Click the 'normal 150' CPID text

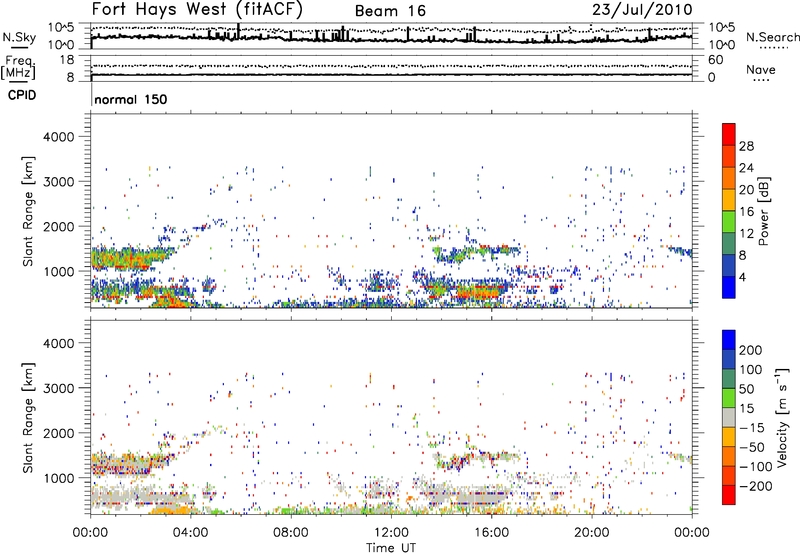coord(131,99)
